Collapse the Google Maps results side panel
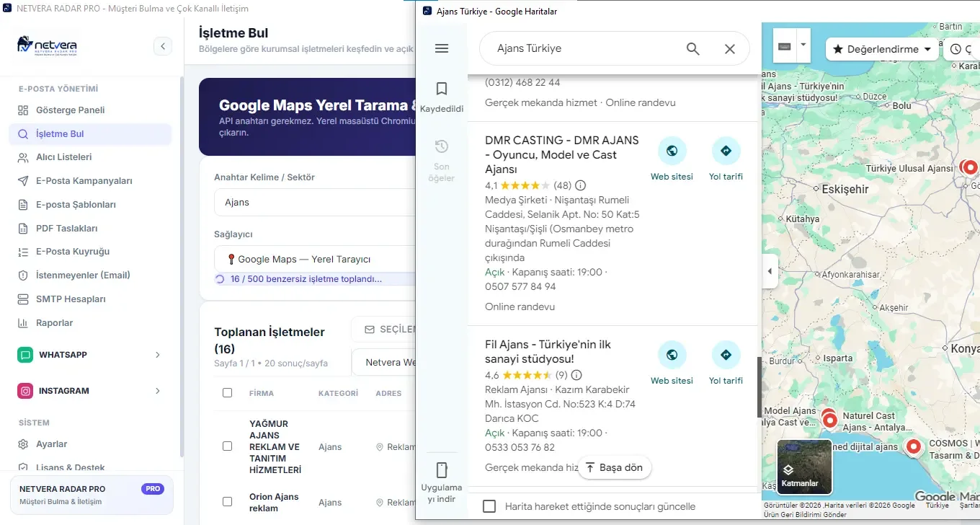980x525 pixels. [770, 272]
